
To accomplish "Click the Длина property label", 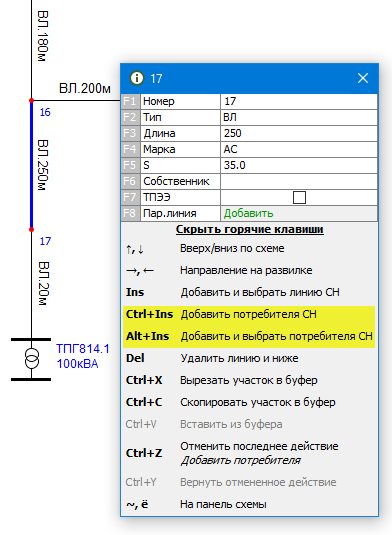I will click(159, 133).
